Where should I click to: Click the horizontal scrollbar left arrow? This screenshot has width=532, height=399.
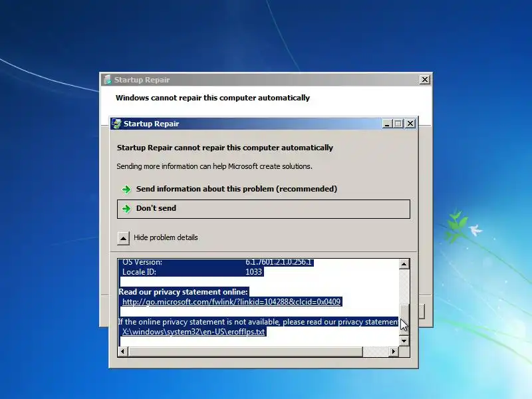point(123,352)
